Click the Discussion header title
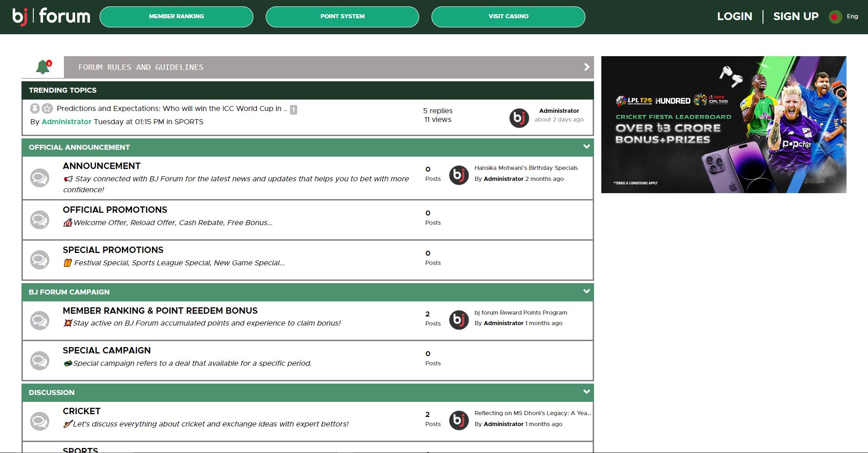This screenshot has width=868, height=453. click(x=52, y=393)
